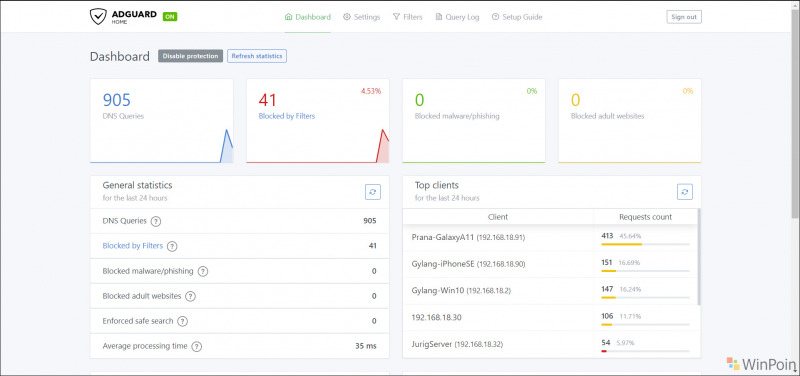
Task: Click the Refresh statistics button
Action: point(257,56)
